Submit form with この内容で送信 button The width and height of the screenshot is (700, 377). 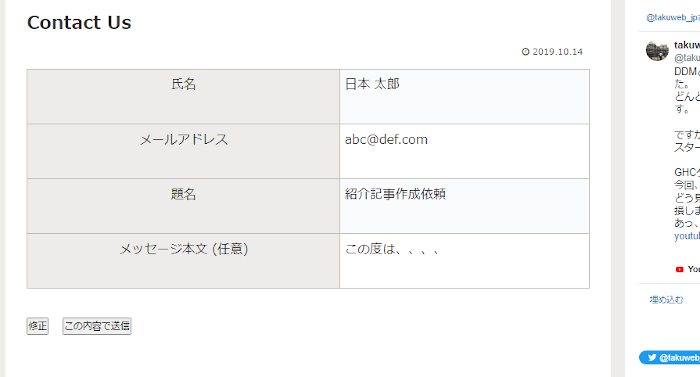97,326
